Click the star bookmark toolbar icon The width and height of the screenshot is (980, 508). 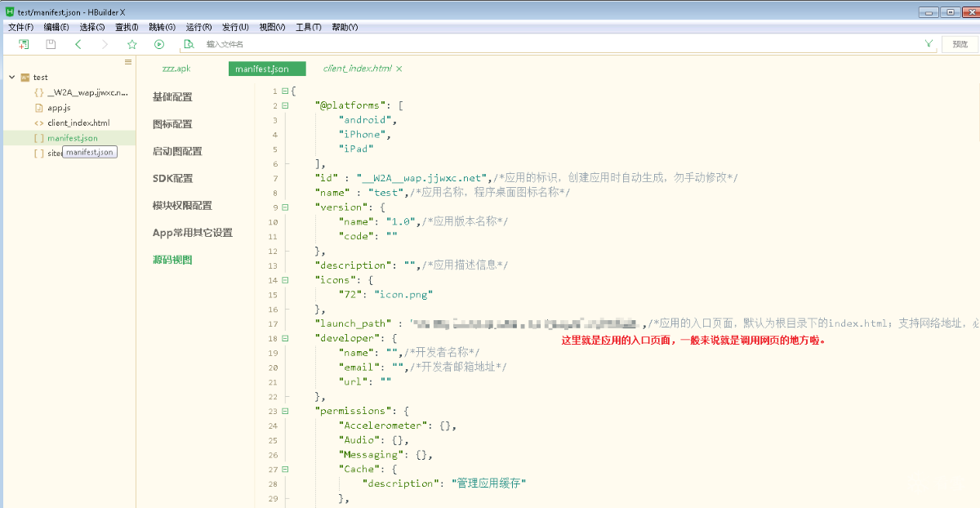[132, 44]
